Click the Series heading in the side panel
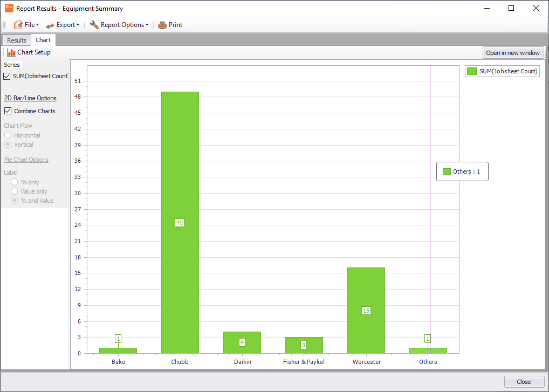This screenshot has width=549, height=392. pyautogui.click(x=12, y=65)
